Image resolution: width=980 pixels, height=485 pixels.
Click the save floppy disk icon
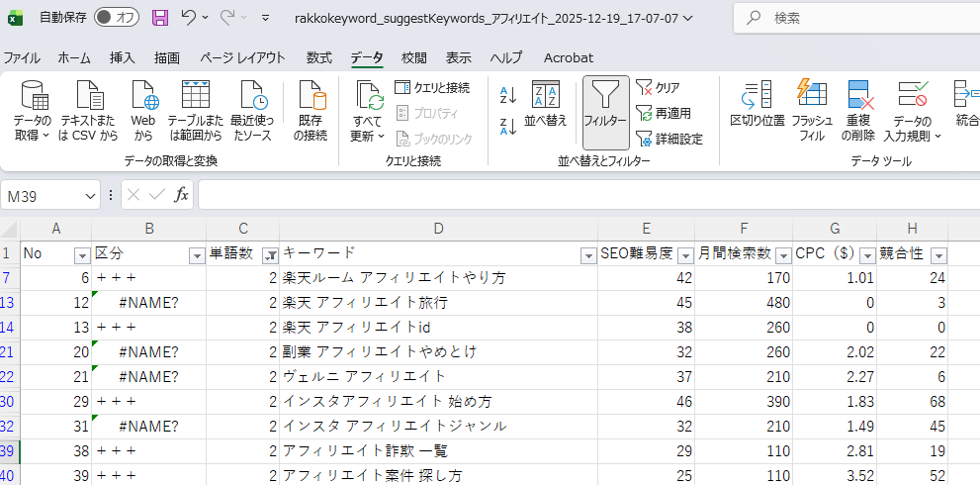click(160, 18)
